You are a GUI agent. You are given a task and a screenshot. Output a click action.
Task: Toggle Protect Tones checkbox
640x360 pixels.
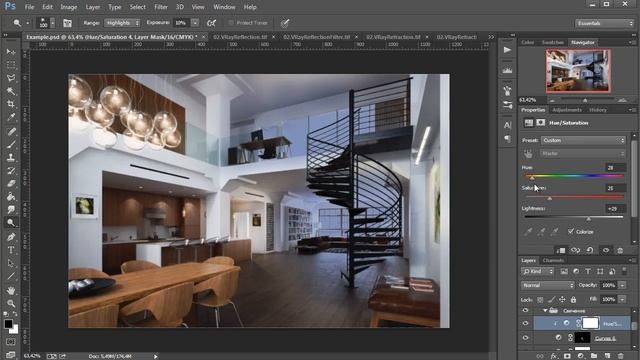coord(231,23)
